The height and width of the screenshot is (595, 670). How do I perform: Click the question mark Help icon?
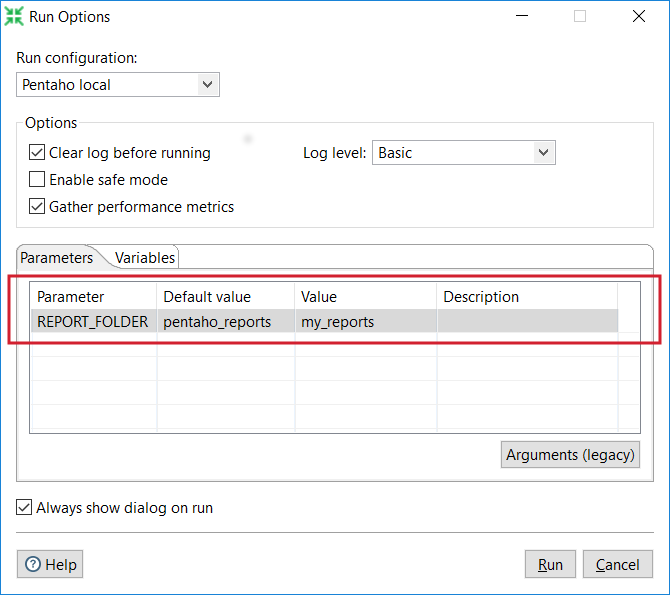click(x=33, y=564)
